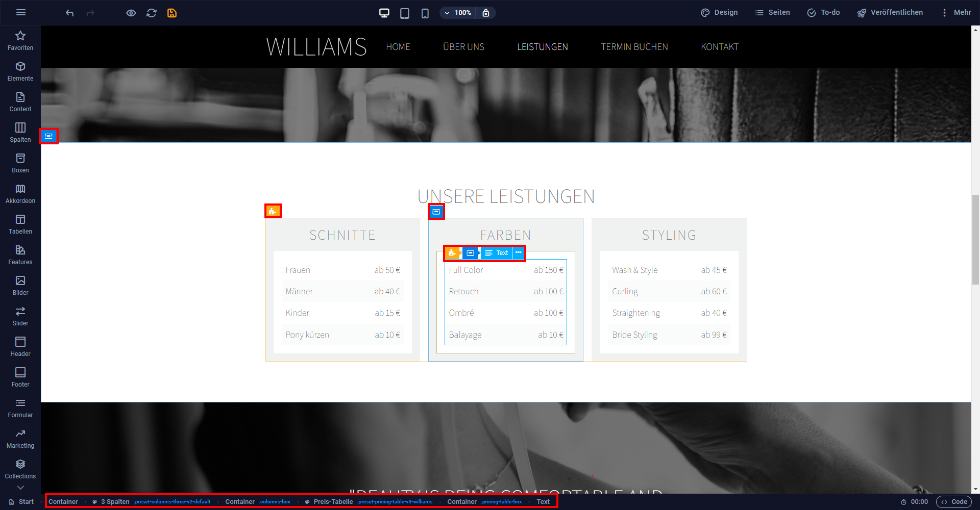Switch to mobile phone view icon

pos(425,13)
